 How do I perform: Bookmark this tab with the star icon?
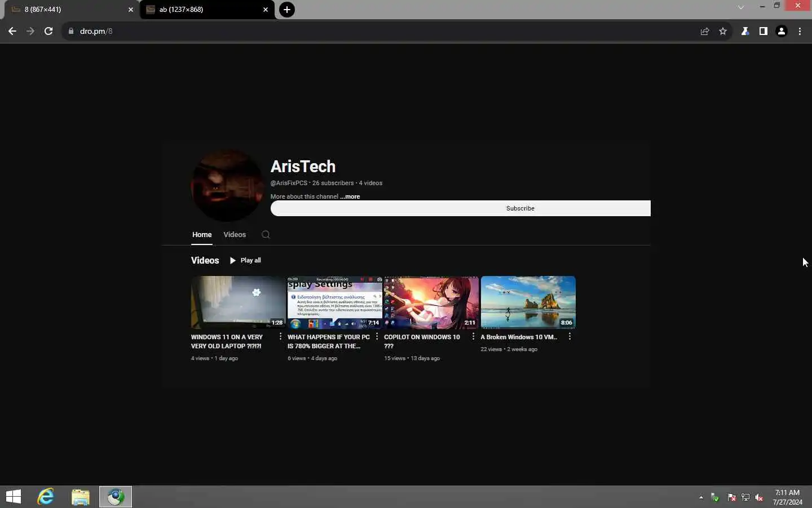(x=723, y=31)
